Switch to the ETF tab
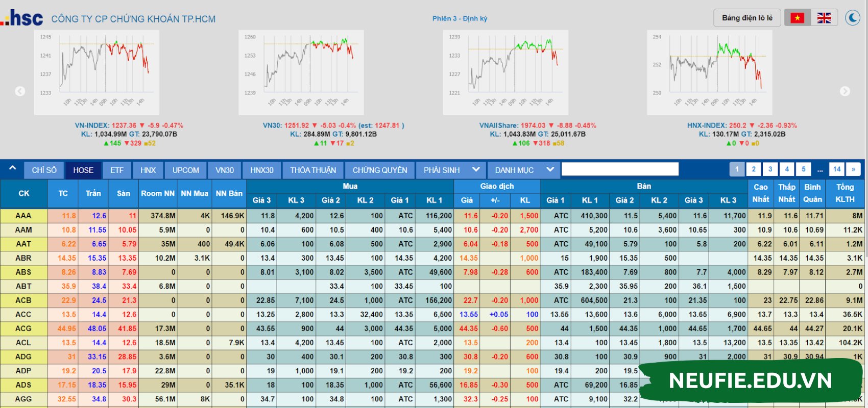The height and width of the screenshot is (408, 868). pyautogui.click(x=117, y=170)
